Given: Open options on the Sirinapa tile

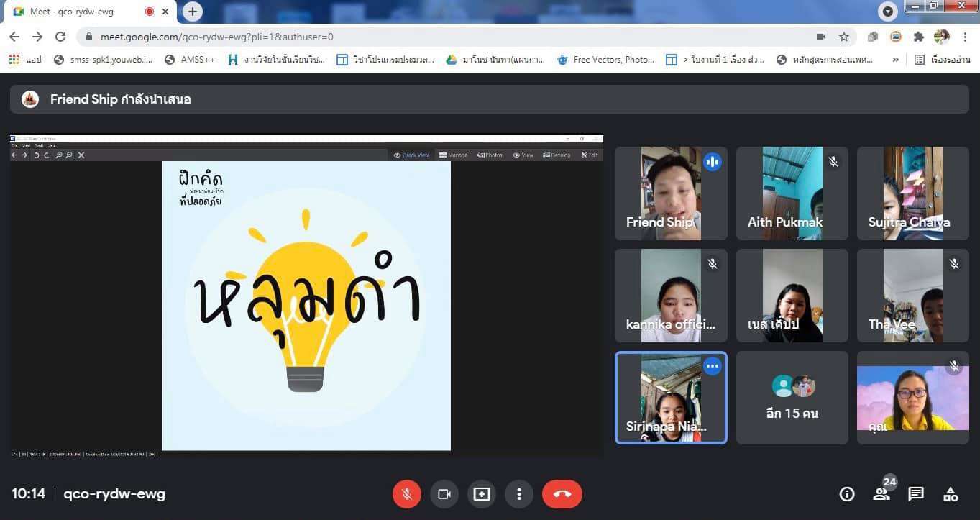Looking at the screenshot, I should point(712,366).
